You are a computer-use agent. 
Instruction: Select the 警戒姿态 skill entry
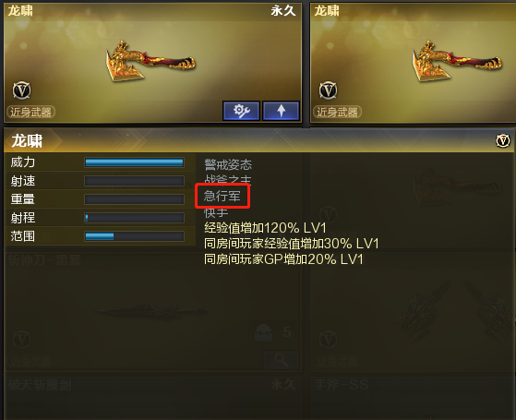click(x=228, y=164)
